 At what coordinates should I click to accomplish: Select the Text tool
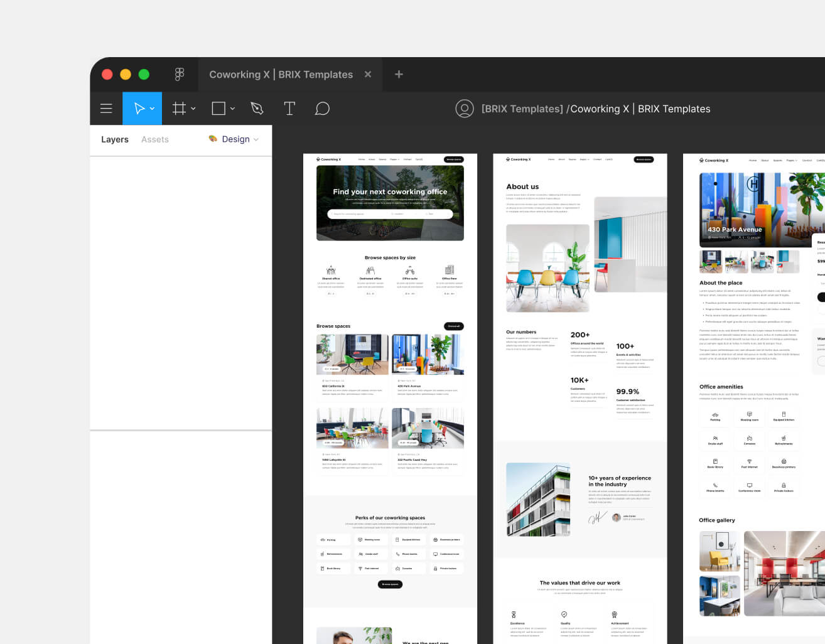[289, 108]
